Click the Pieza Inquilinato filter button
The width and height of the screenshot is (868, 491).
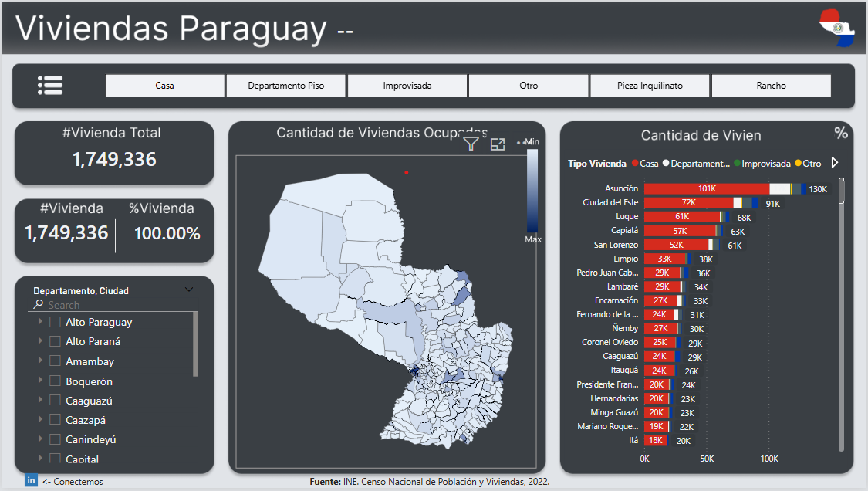(x=650, y=85)
